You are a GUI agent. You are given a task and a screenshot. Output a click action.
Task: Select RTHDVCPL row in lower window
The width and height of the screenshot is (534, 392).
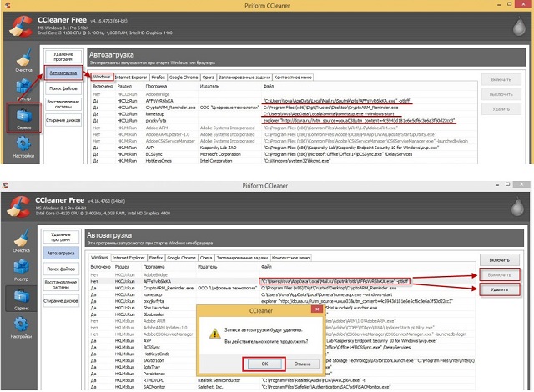coord(282,380)
